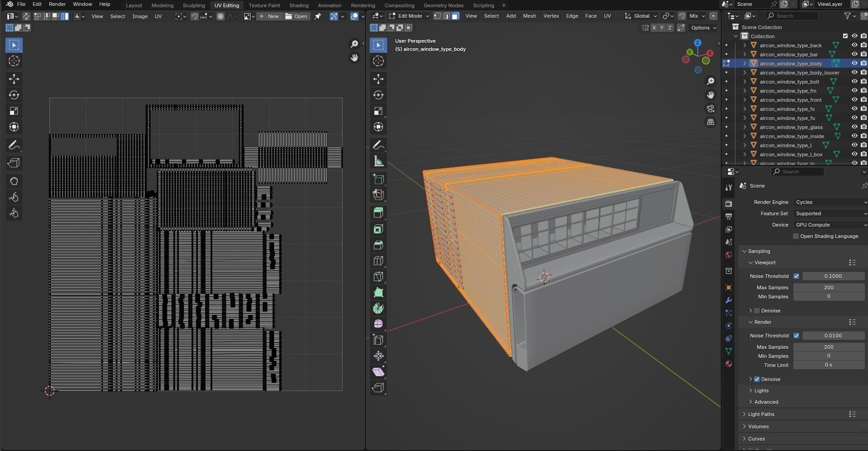Disable Render Denoise checkbox
Image resolution: width=868 pixels, height=451 pixels.
[x=757, y=379]
